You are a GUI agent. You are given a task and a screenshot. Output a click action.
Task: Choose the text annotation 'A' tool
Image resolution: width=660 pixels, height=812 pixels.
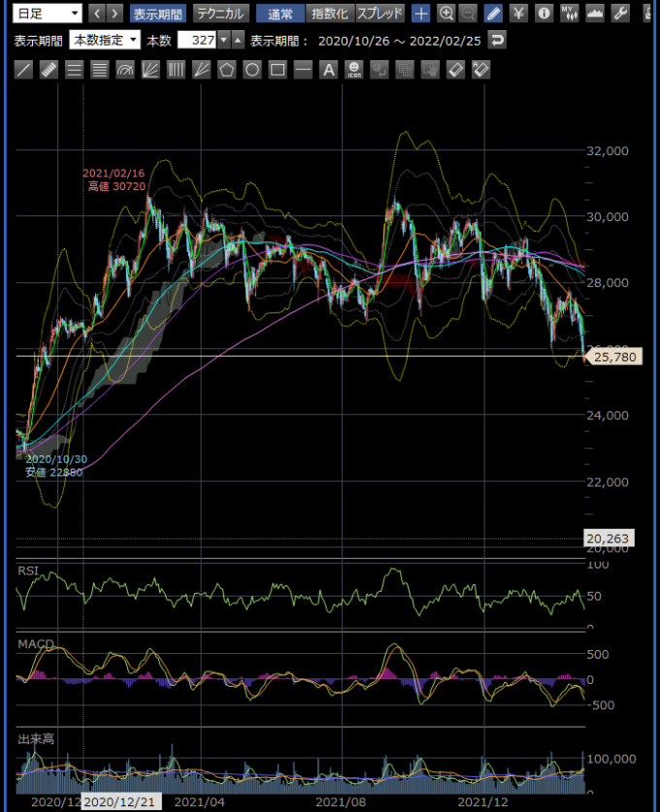(x=328, y=70)
